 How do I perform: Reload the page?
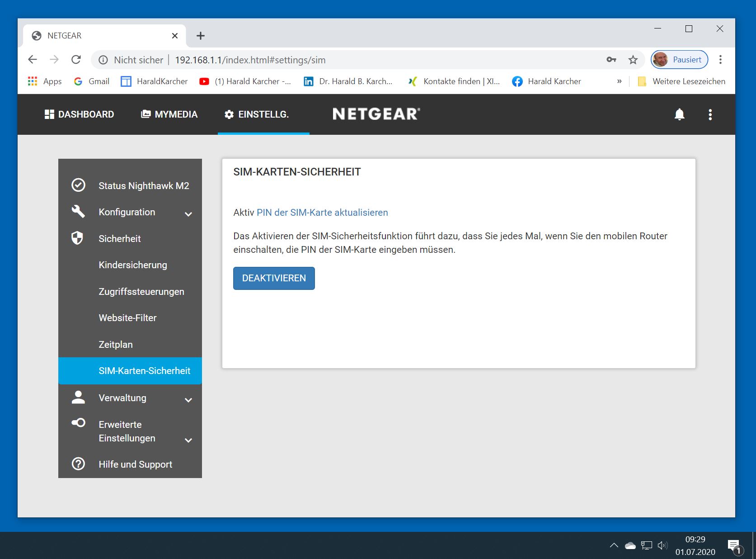click(76, 60)
